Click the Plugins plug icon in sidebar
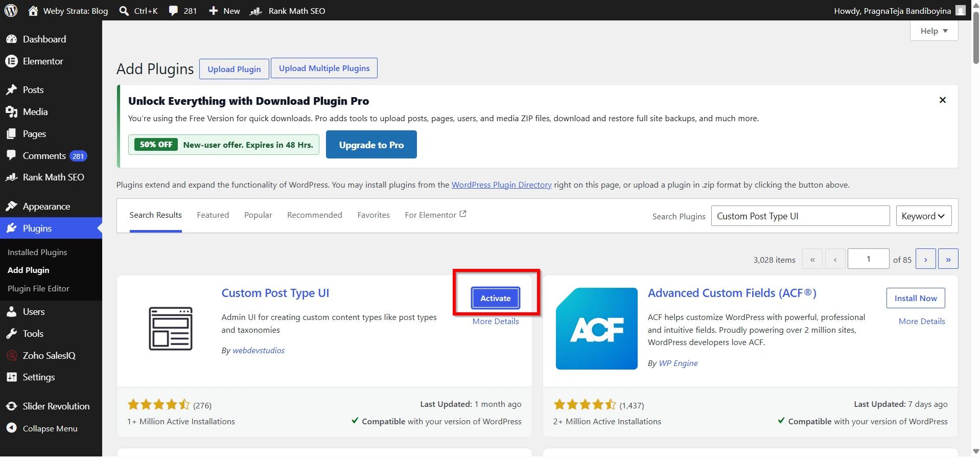980x458 pixels. tap(11, 228)
